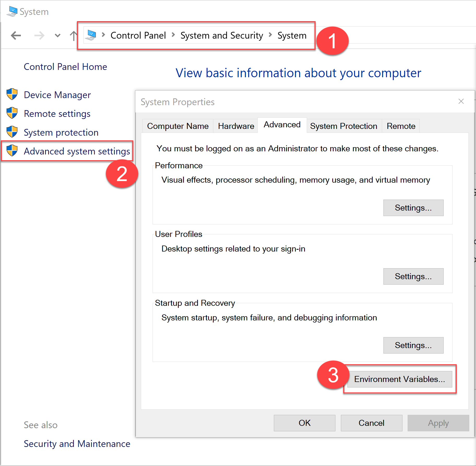Screen dimensions: 476x466
Task: Expand chevron before Control Panel breadcrumb
Action: coord(104,35)
